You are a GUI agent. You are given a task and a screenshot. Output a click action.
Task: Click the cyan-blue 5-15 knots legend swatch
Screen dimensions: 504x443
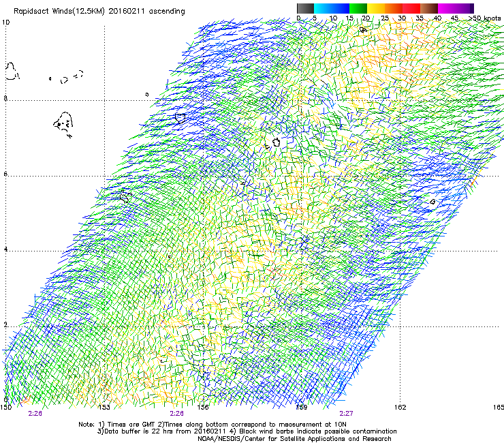pos(332,8)
